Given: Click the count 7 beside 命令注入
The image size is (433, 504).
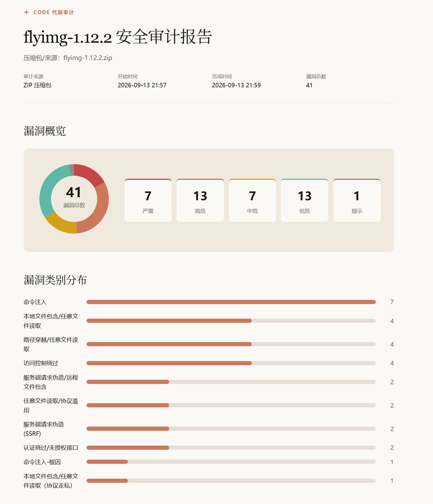Looking at the screenshot, I should (x=392, y=302).
